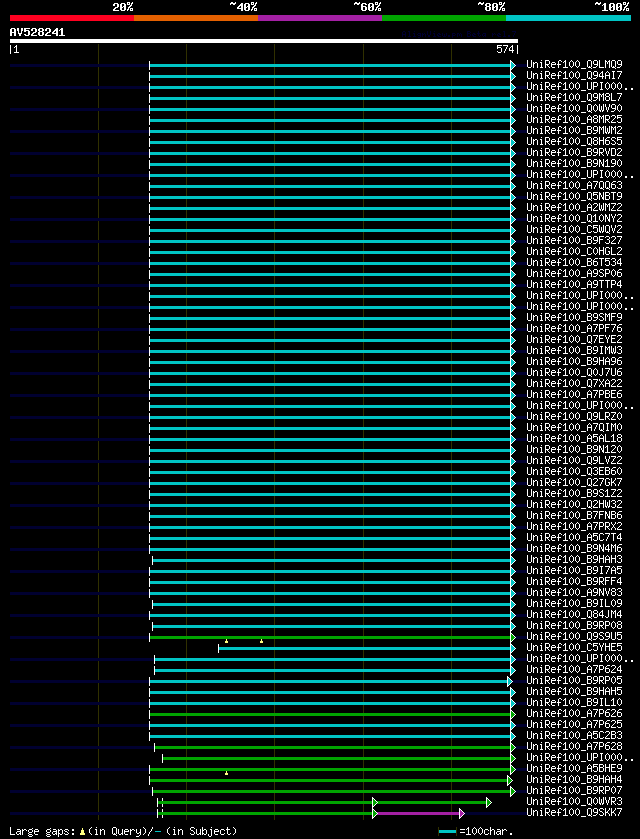Viewport: 640px width, 839px height.
Task: Select the UniRef100_B9IMW3 label
Action: click(x=574, y=350)
